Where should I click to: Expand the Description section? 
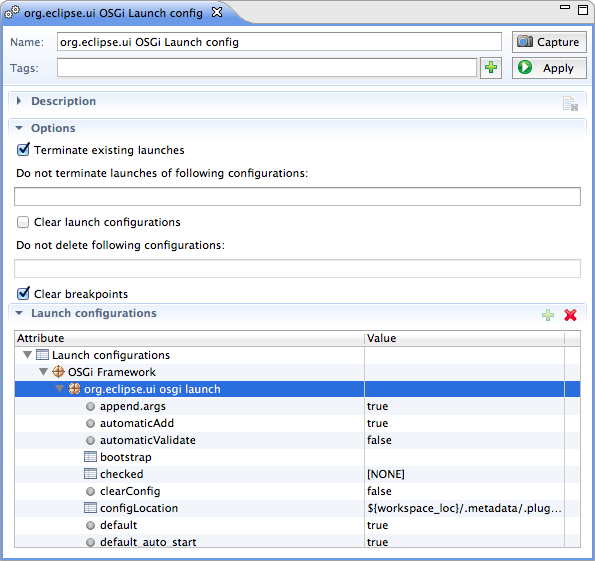(19, 101)
